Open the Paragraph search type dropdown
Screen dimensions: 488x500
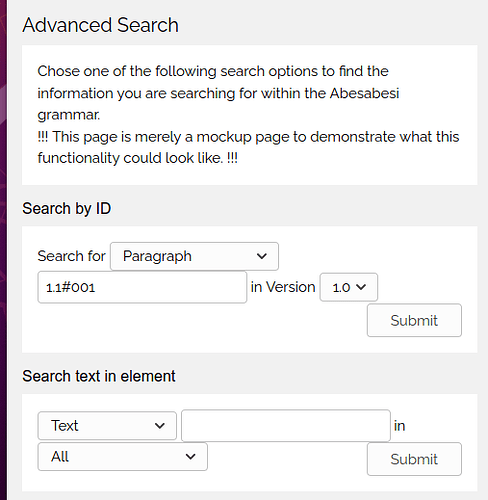click(194, 256)
